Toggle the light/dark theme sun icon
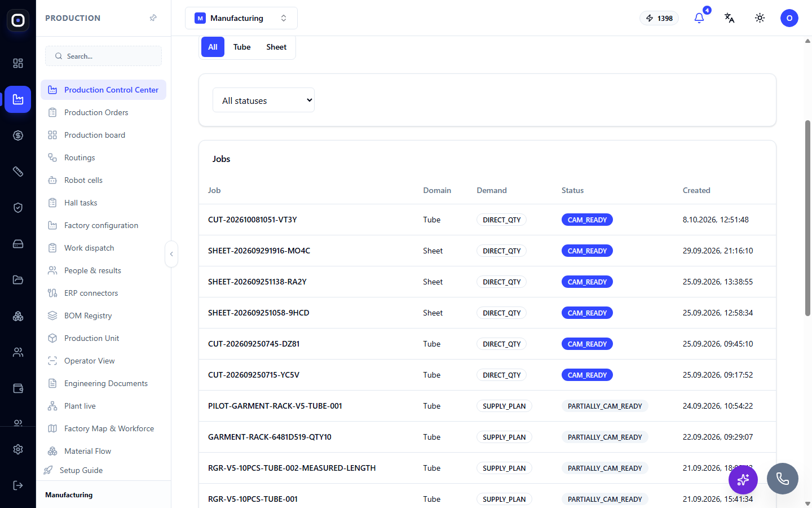The image size is (812, 508). click(760, 18)
